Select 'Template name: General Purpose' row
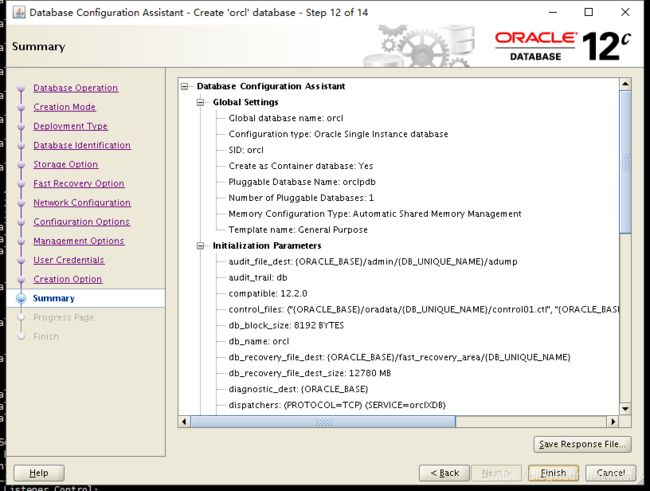The image size is (650, 491). point(298,230)
